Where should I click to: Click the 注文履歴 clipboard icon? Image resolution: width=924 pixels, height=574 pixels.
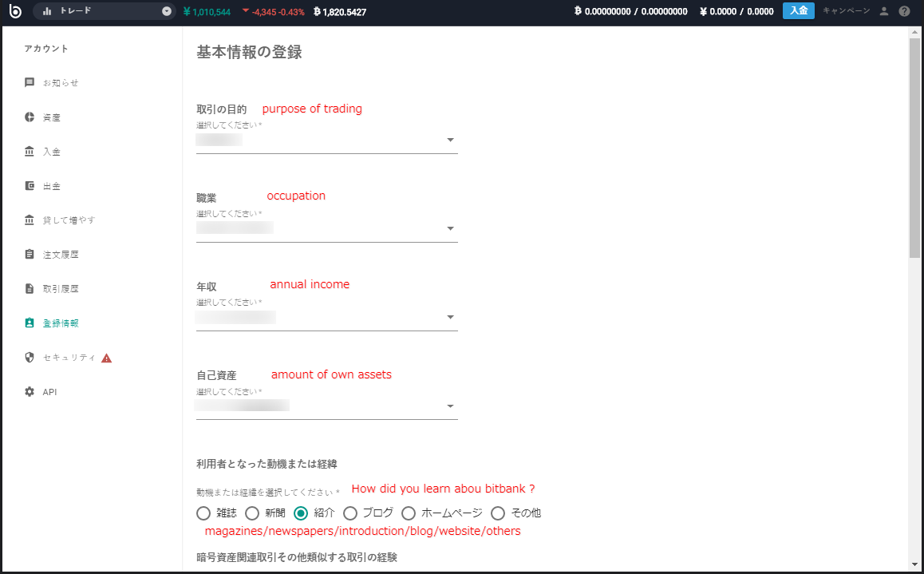[x=30, y=254]
